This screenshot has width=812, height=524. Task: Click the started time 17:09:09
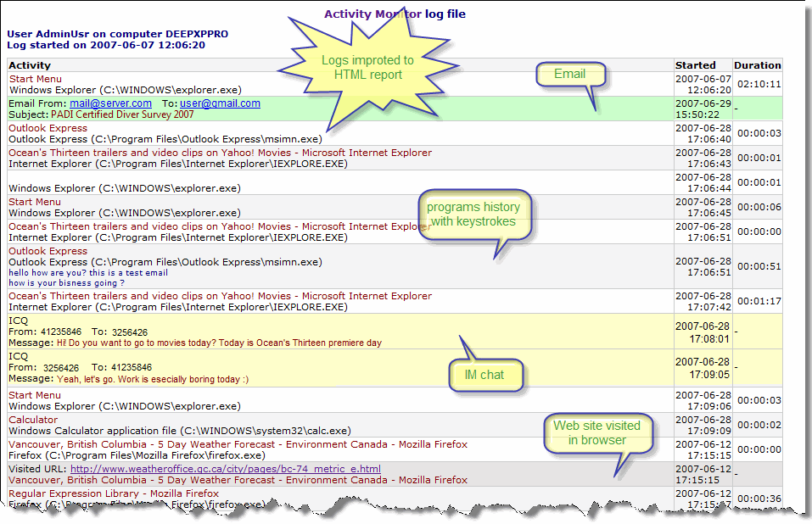pos(709,431)
